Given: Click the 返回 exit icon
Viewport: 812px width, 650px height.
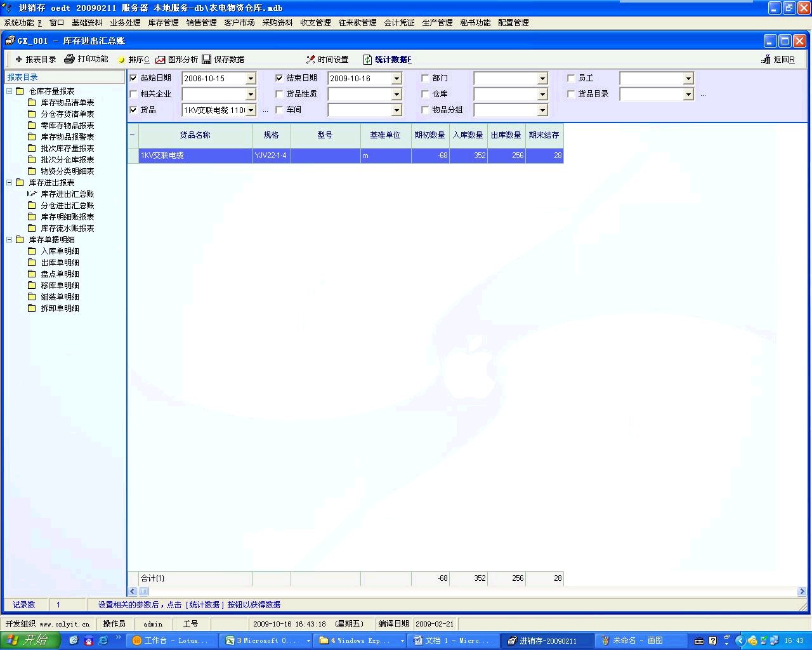Looking at the screenshot, I should [766, 60].
